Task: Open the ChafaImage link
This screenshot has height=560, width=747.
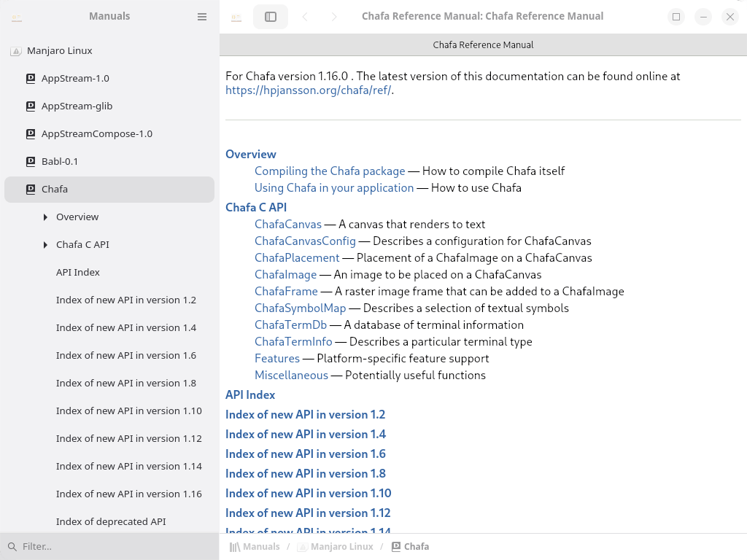Action: tap(285, 275)
